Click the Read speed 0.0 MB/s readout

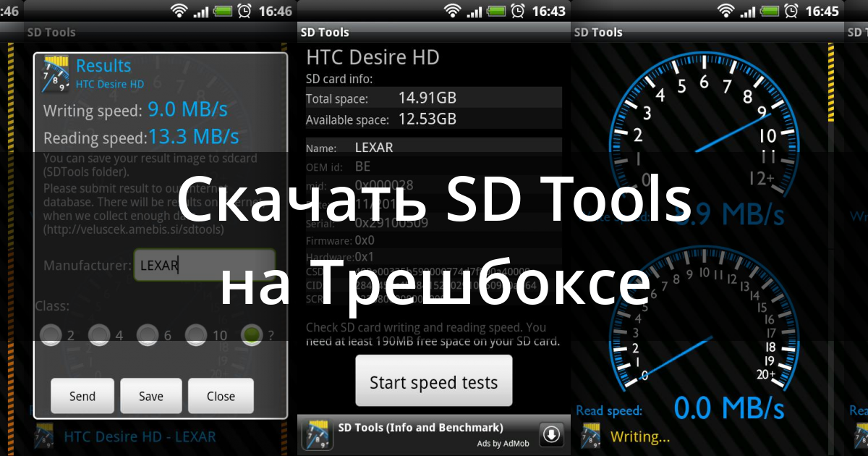pyautogui.click(x=729, y=409)
